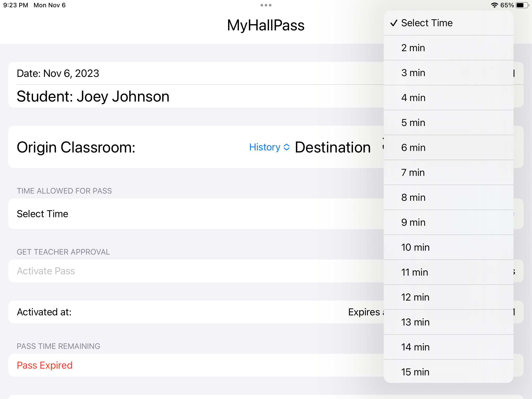Tap the 9:23 PM clock
532x399 pixels.
coord(16,5)
